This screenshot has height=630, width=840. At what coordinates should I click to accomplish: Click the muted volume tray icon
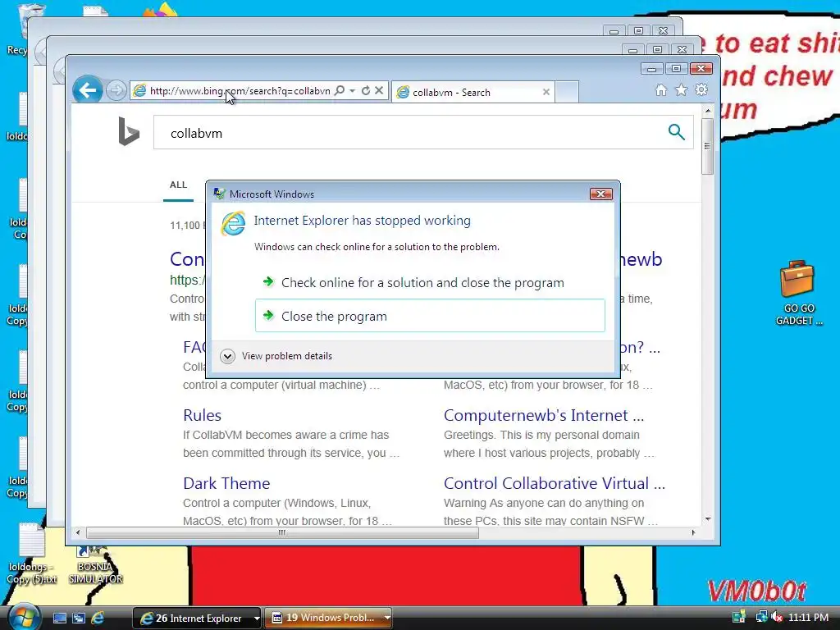pos(776,617)
